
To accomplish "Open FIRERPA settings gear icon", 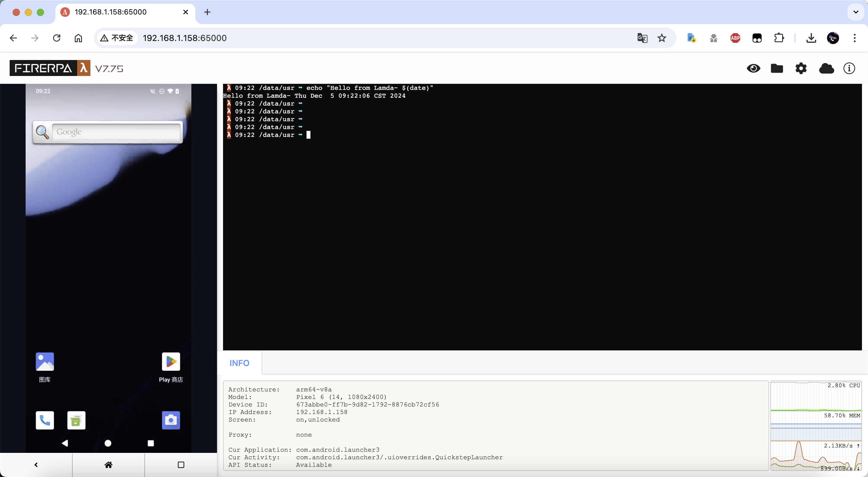I will pos(801,68).
